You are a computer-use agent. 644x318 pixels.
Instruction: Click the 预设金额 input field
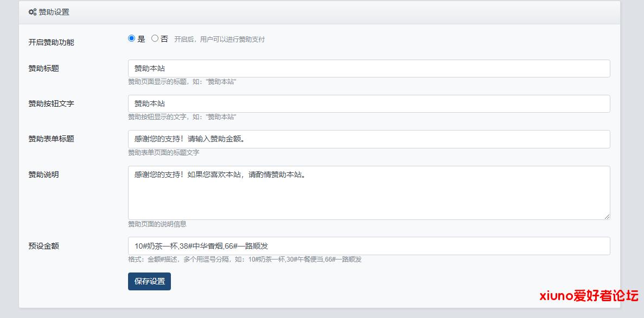point(368,246)
